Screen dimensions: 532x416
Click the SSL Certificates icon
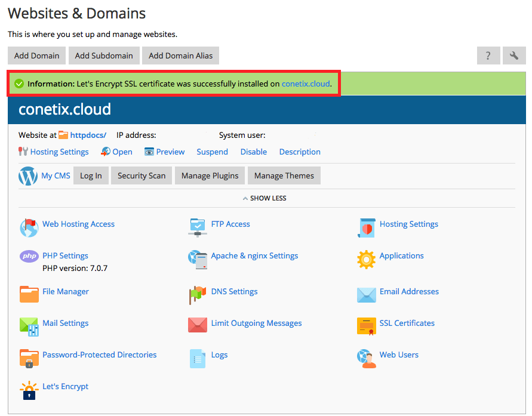[x=366, y=325]
